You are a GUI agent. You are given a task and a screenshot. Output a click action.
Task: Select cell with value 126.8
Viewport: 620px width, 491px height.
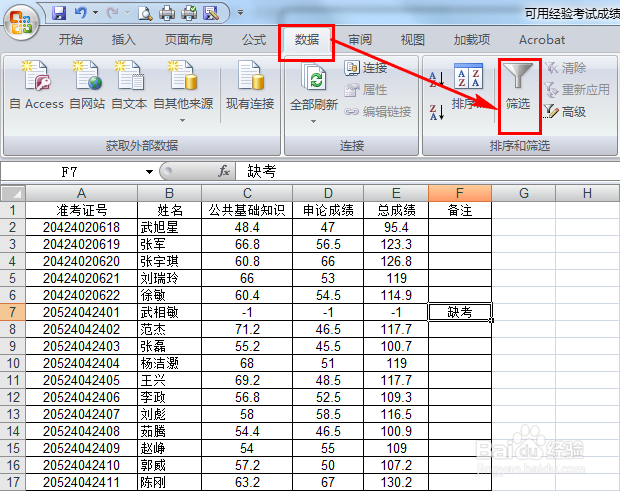click(x=396, y=261)
